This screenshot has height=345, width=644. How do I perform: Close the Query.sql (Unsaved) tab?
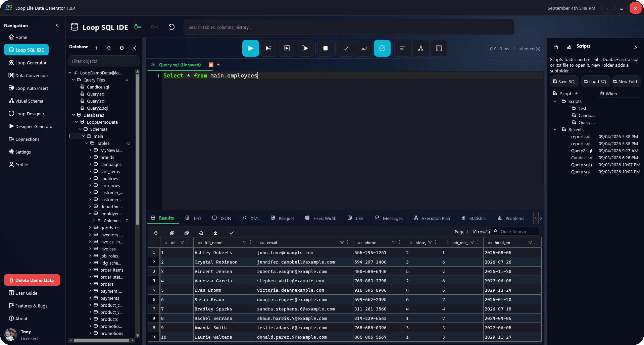[211, 65]
